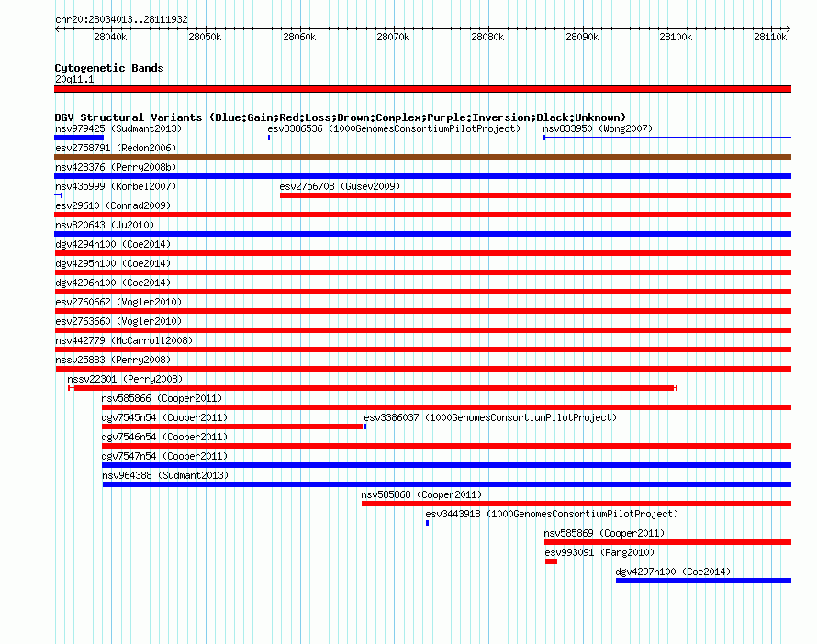Click the 28080k ruler tick label

click(487, 37)
